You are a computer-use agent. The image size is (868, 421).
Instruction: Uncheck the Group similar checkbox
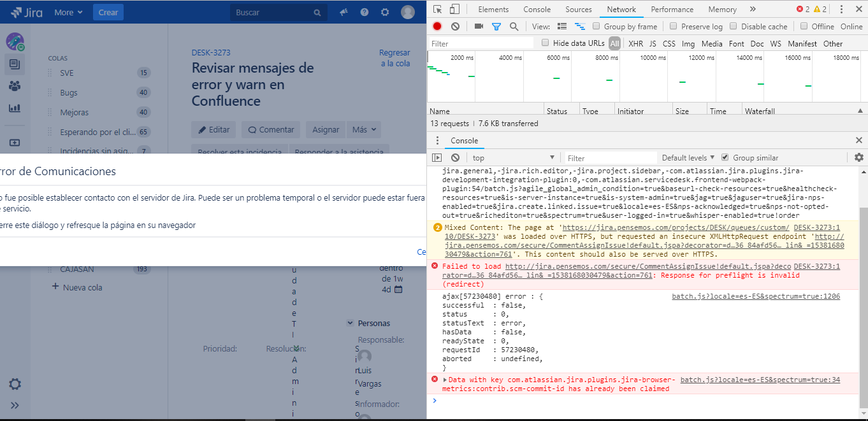725,157
